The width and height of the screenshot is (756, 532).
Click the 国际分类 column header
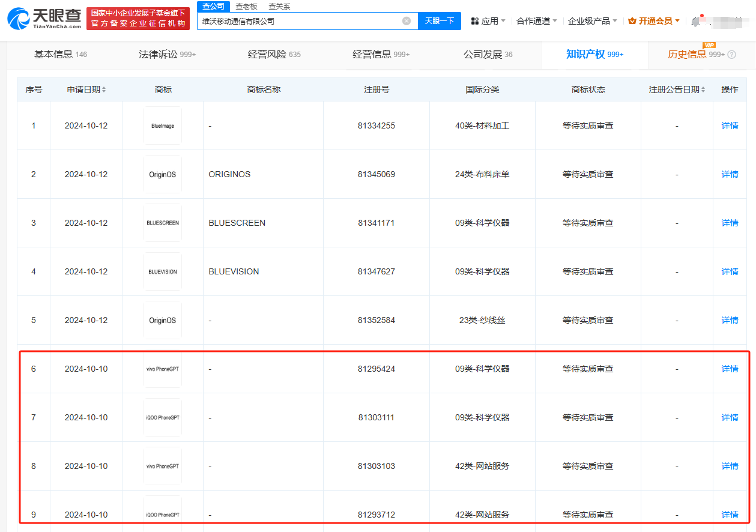pos(482,89)
